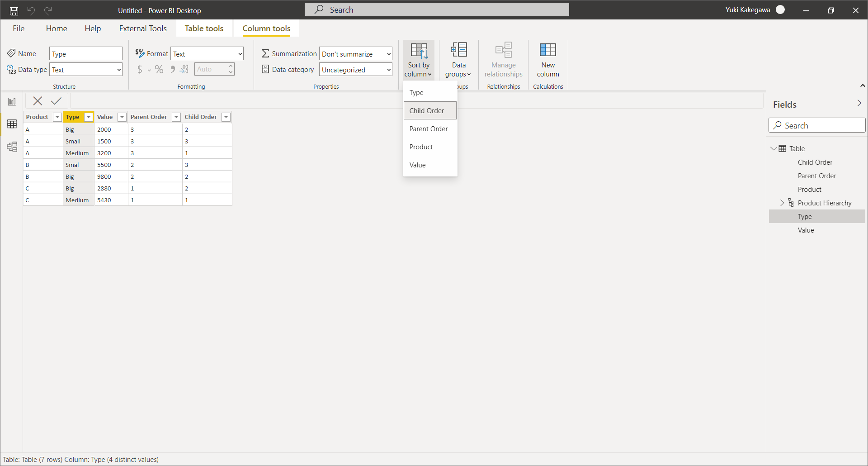Click the Data groups icon
The height and width of the screenshot is (466, 868).
458,50
